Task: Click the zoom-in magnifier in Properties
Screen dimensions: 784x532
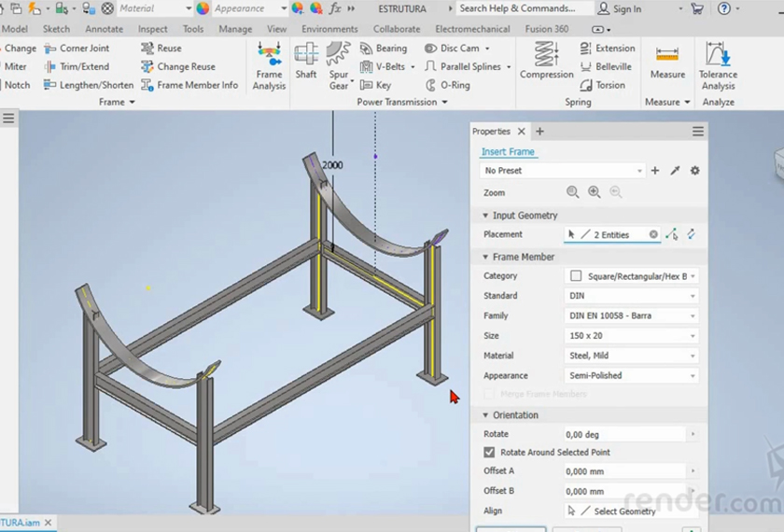Action: pos(595,192)
